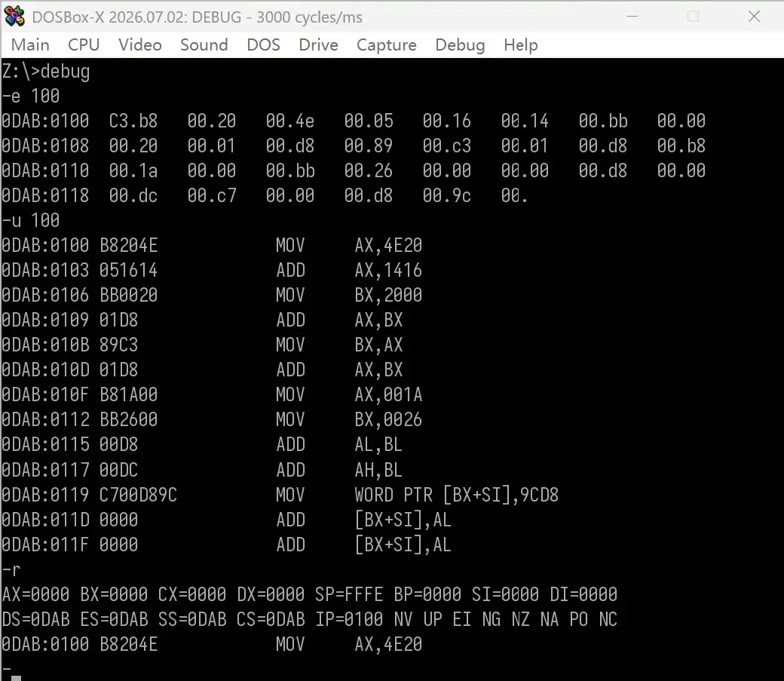The width and height of the screenshot is (784, 681).
Task: Click the 'BX,2000' operand text
Action: tap(388, 295)
